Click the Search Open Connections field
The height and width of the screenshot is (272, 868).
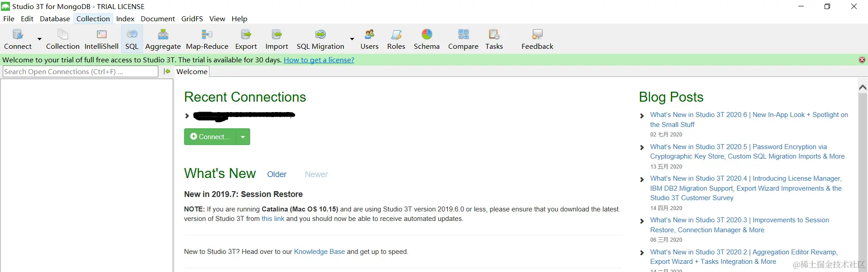81,71
